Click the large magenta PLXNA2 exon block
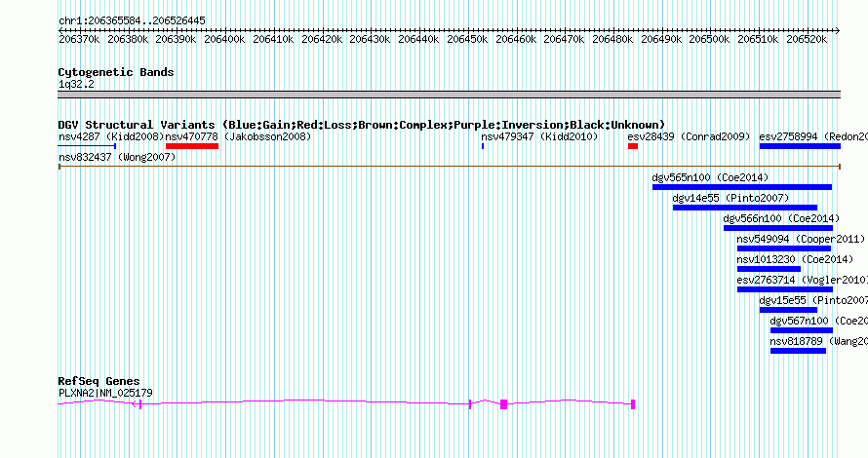Screen dimensions: 868x458 (504, 404)
